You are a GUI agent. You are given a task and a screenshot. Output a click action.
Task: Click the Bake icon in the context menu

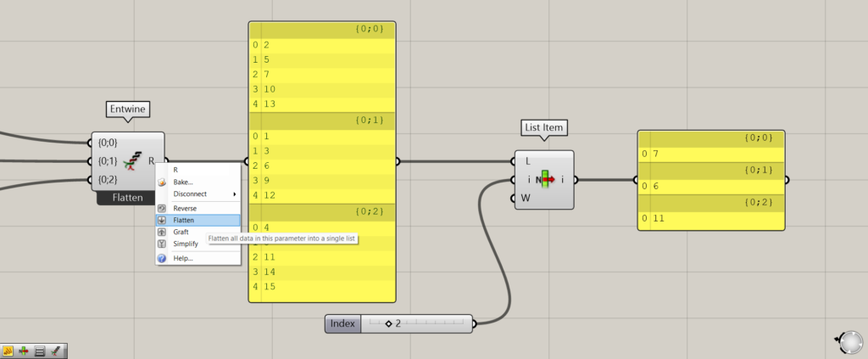[162, 182]
